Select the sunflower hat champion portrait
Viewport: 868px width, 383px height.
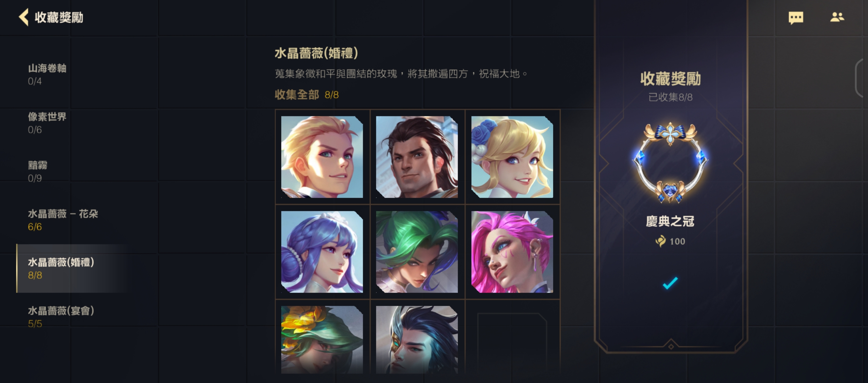[x=322, y=340]
